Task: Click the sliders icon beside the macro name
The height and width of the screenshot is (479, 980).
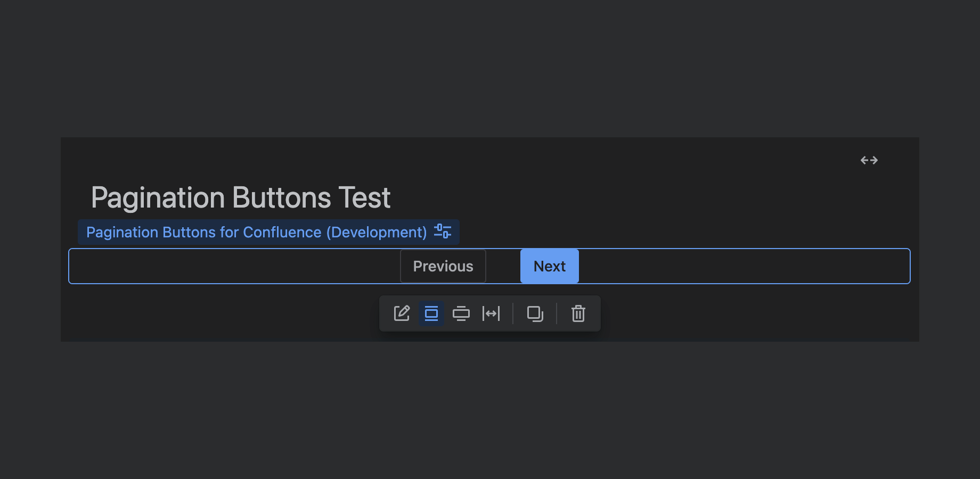Action: pos(443,232)
